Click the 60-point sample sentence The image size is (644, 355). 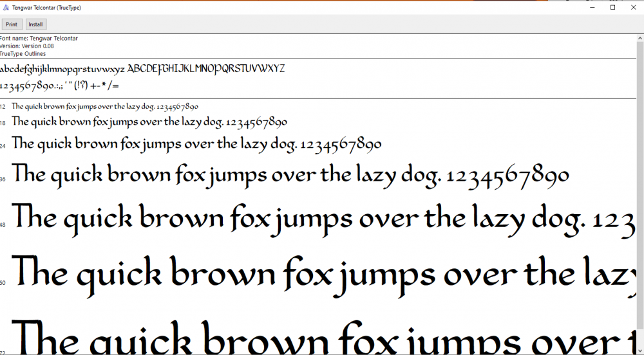point(324,276)
